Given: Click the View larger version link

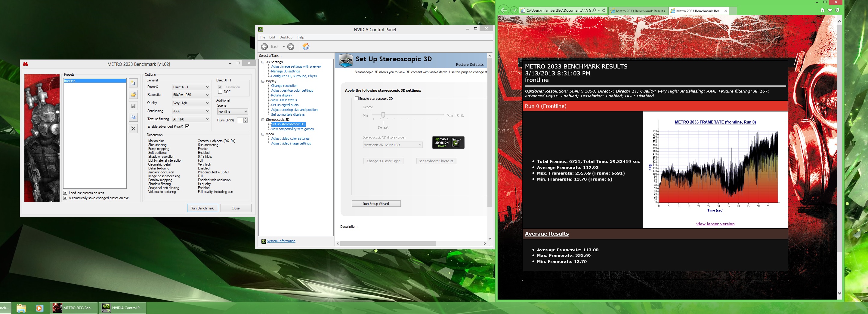Looking at the screenshot, I should click(715, 224).
